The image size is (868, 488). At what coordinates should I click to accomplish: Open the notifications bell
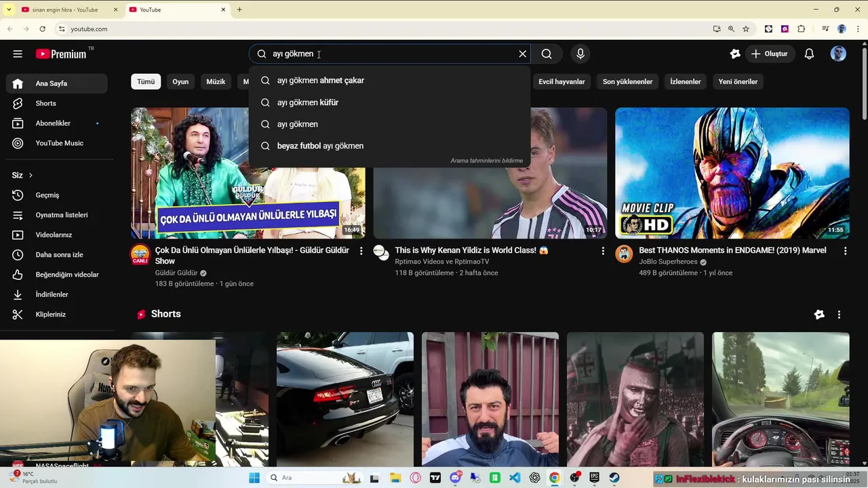tap(809, 54)
